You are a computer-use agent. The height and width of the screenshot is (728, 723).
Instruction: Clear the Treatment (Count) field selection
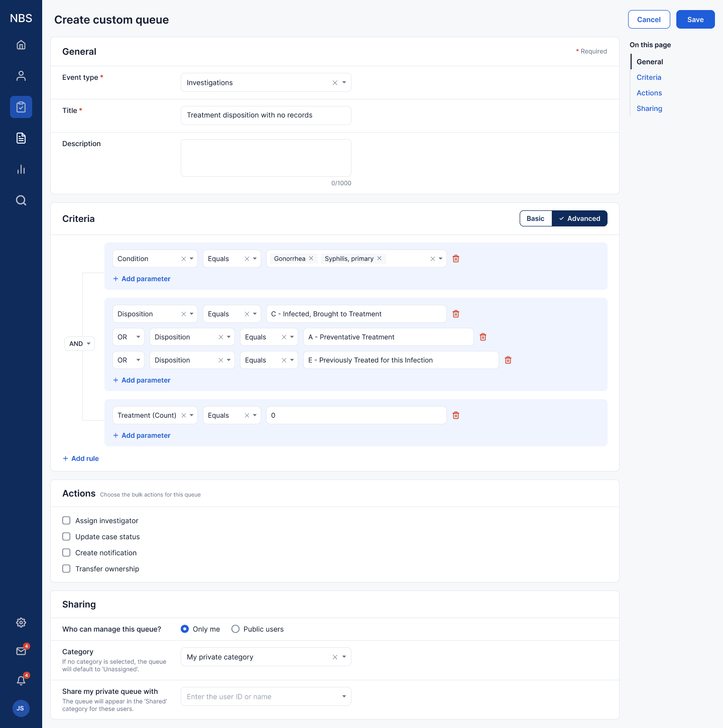184,415
